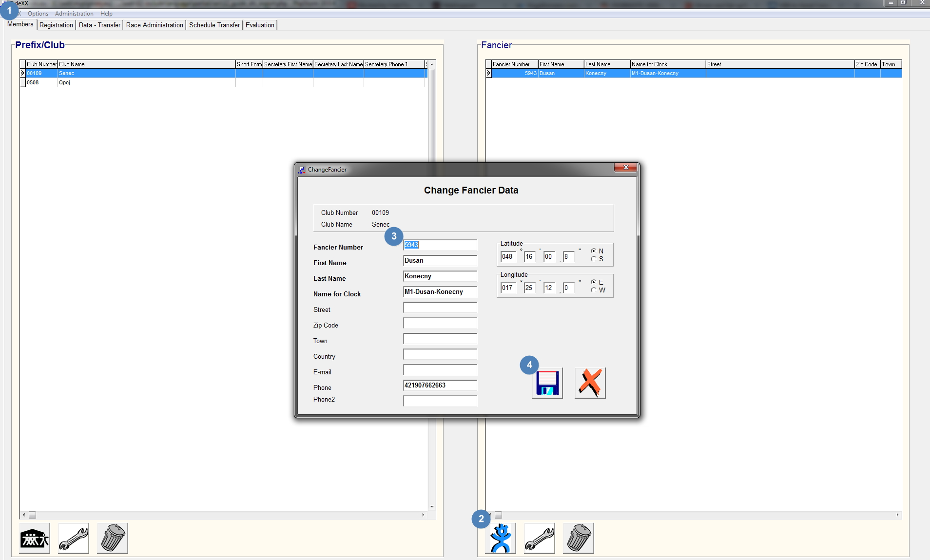Click the Street input field
Viewport: 930px width, 560px height.
point(440,308)
